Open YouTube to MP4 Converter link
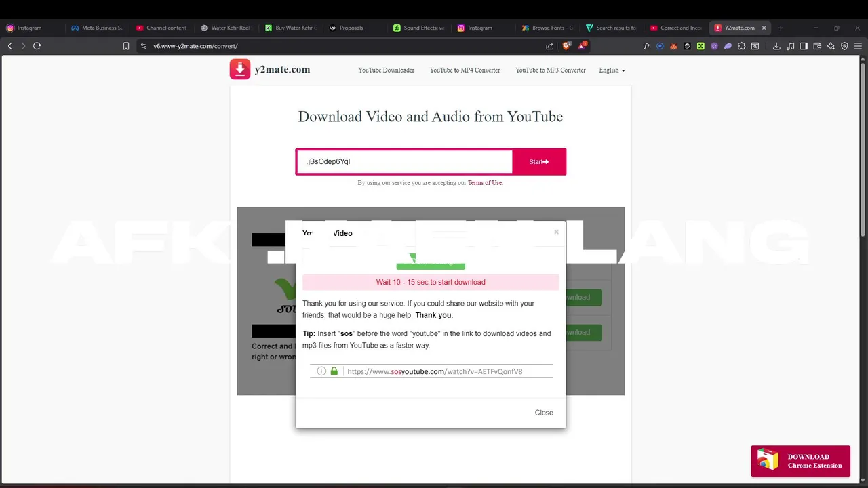Viewport: 868px width, 488px height. tap(465, 70)
